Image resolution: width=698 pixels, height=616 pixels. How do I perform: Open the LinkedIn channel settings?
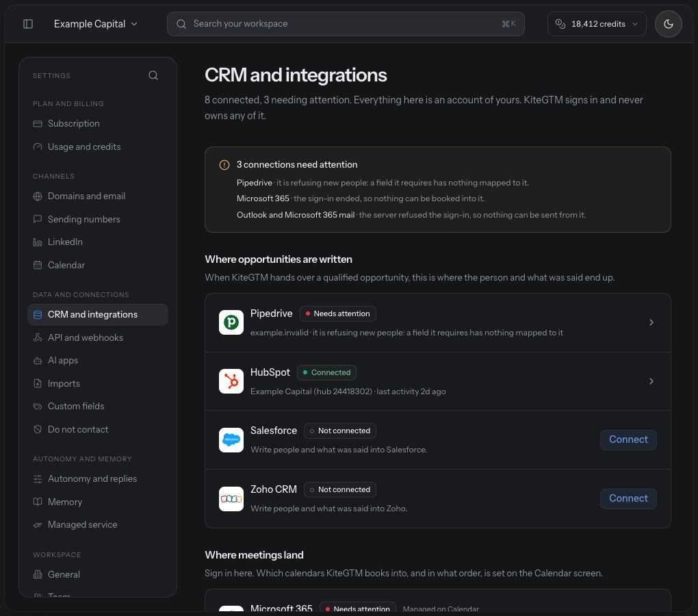(x=97, y=242)
